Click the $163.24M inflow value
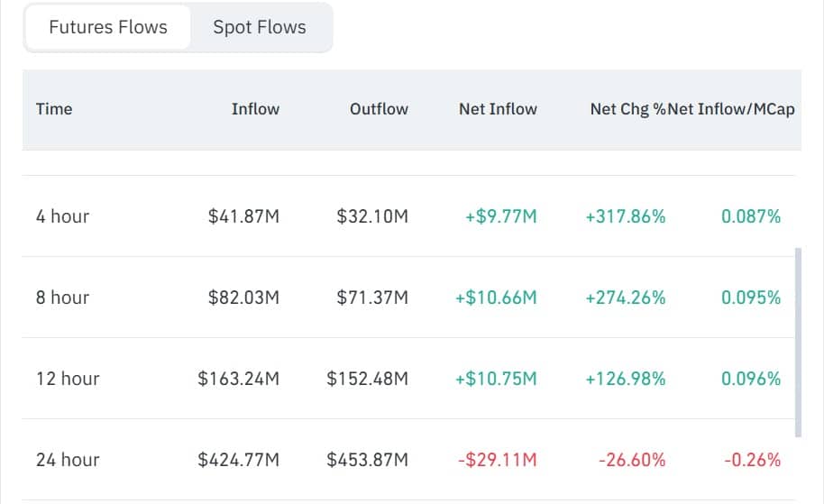The height and width of the screenshot is (504, 824). pos(239,379)
